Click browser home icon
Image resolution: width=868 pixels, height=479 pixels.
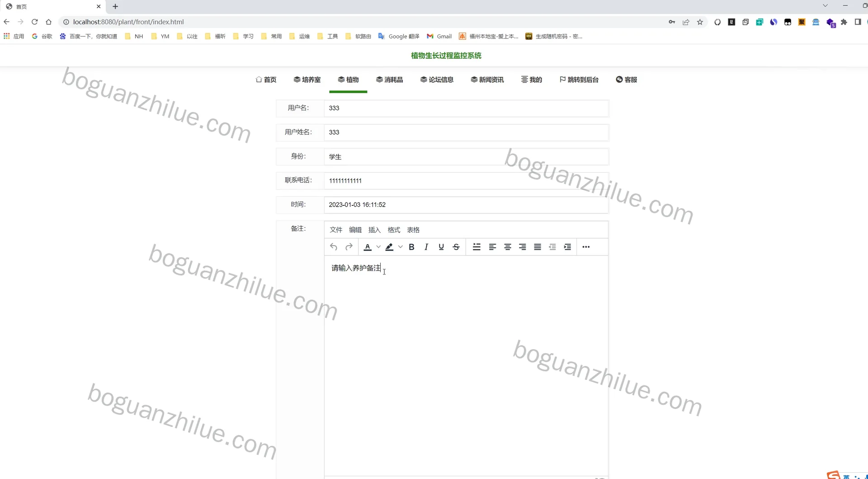tap(49, 22)
